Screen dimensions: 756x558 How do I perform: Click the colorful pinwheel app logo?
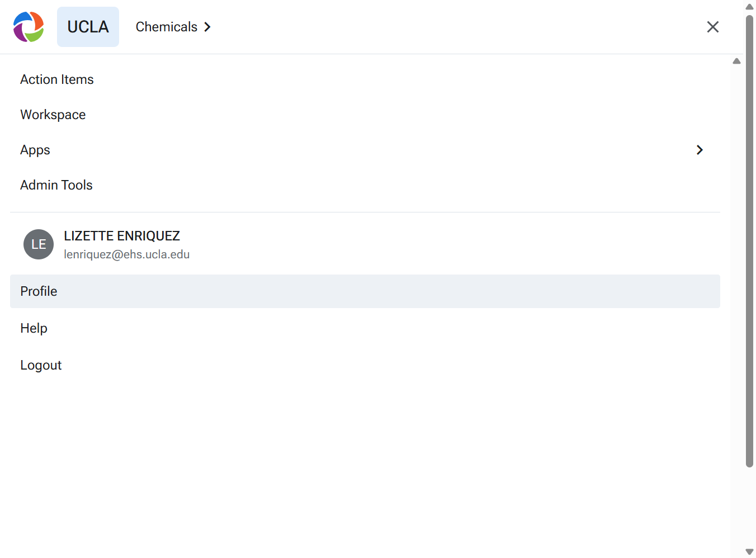(x=29, y=27)
